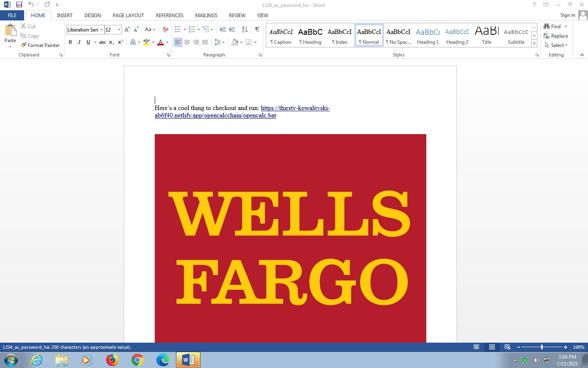Increase font size with Grow Font icon
This screenshot has height=368, width=588.
127,30
